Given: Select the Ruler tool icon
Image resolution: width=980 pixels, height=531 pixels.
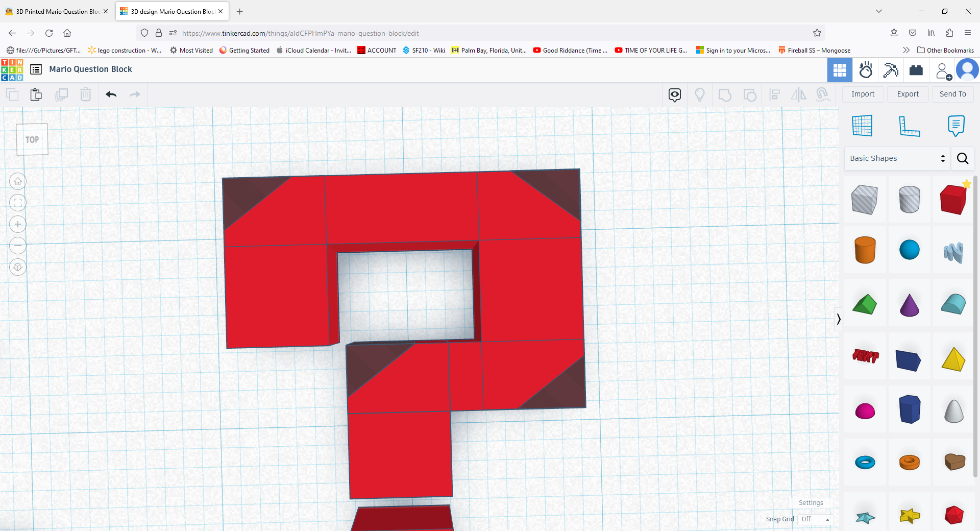Looking at the screenshot, I should [x=909, y=126].
